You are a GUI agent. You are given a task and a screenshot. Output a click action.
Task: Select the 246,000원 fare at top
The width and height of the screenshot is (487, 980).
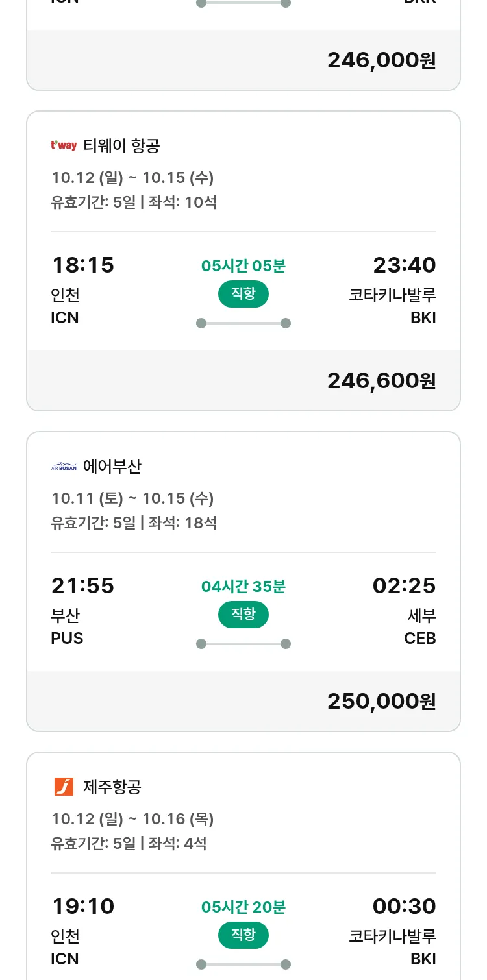click(x=381, y=60)
